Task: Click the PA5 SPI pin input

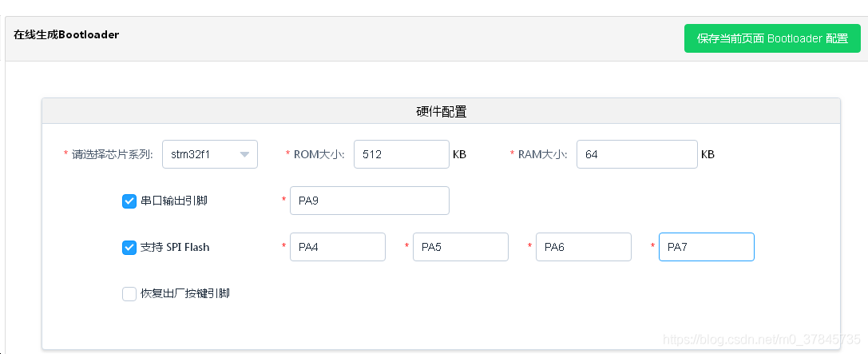Action: (x=460, y=248)
